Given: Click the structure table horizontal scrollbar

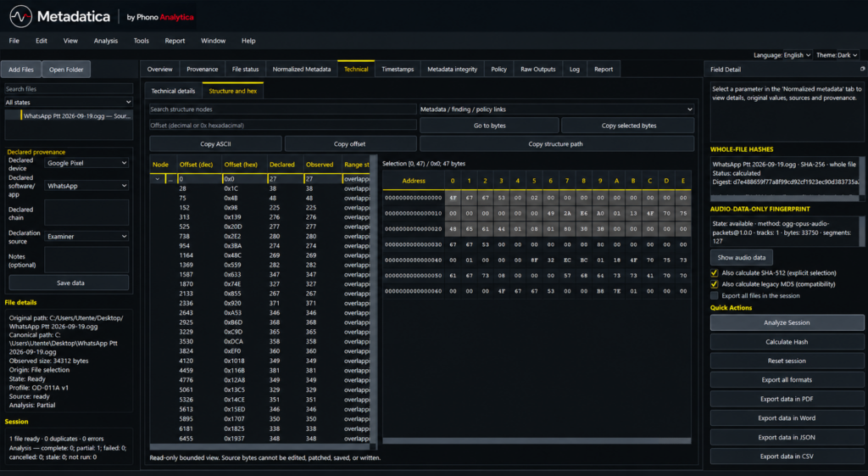Looking at the screenshot, I should coord(260,446).
